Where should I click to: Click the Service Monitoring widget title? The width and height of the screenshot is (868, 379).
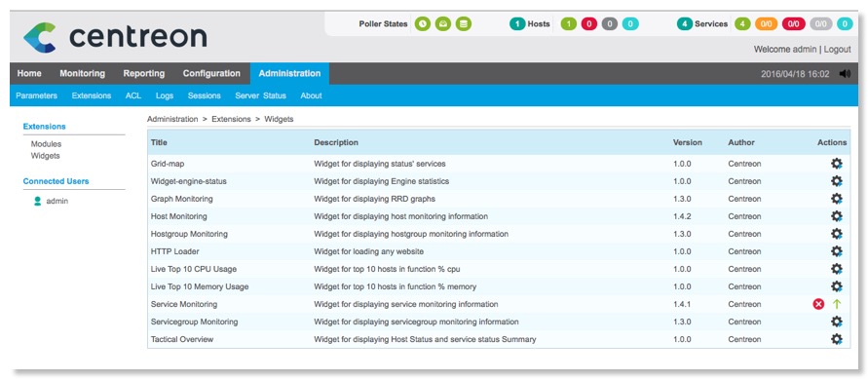point(184,304)
